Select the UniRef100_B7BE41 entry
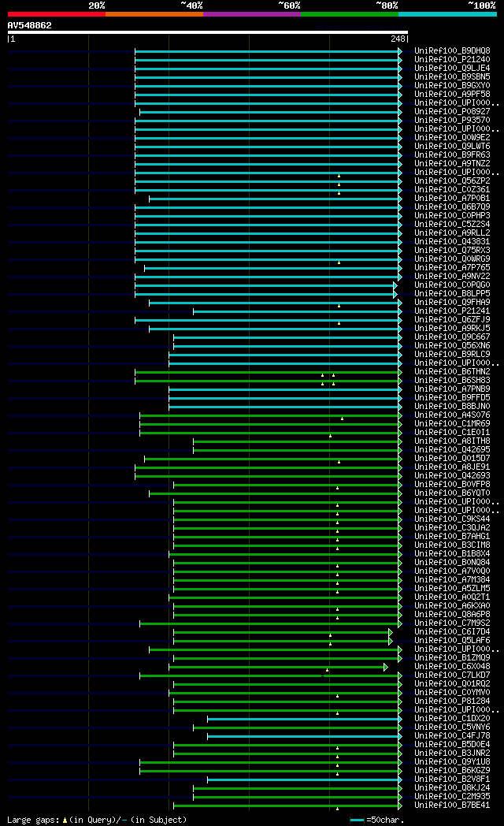The height and width of the screenshot is (826, 504). point(452,805)
